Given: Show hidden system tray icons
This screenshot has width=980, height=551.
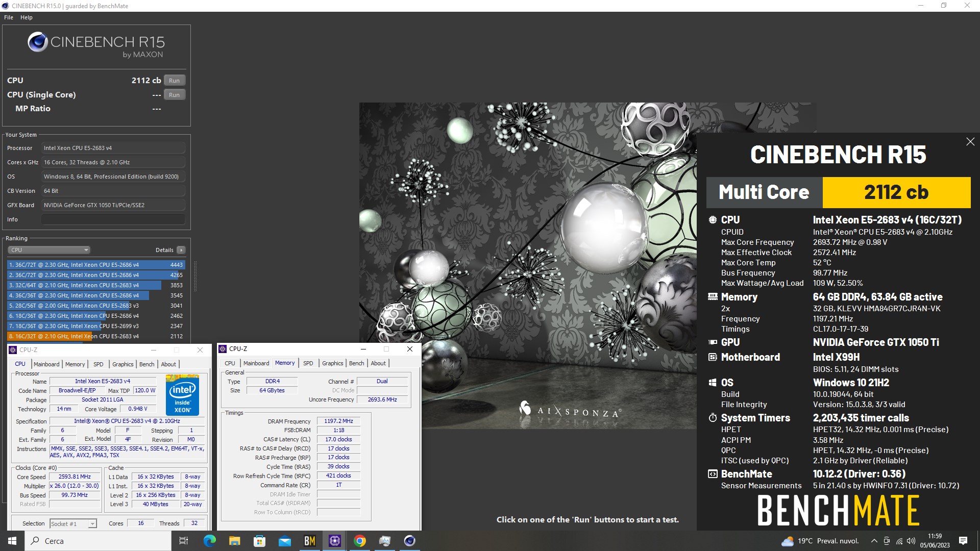Looking at the screenshot, I should coord(874,541).
